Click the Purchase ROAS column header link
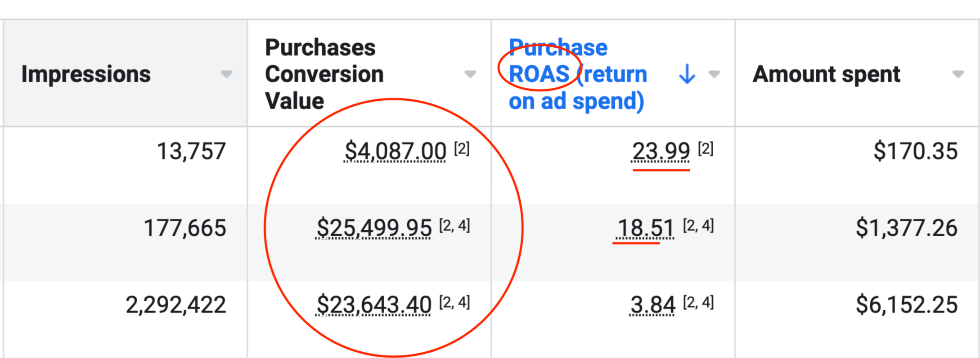 (577, 73)
